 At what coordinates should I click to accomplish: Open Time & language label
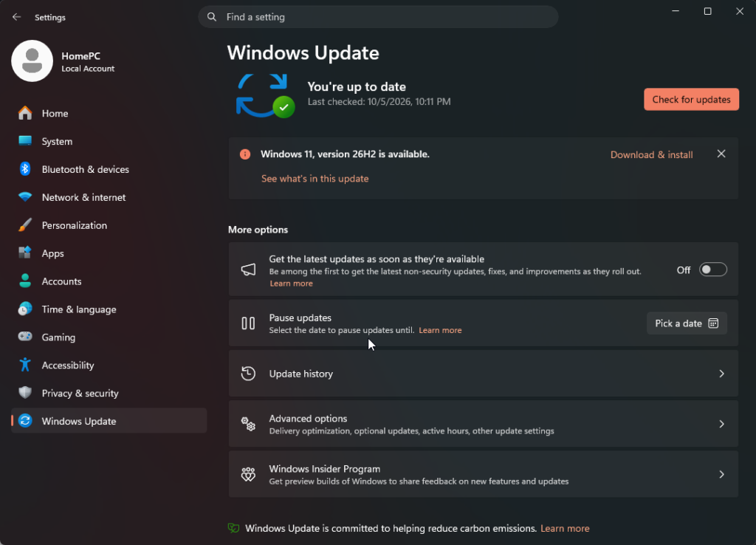click(x=79, y=309)
